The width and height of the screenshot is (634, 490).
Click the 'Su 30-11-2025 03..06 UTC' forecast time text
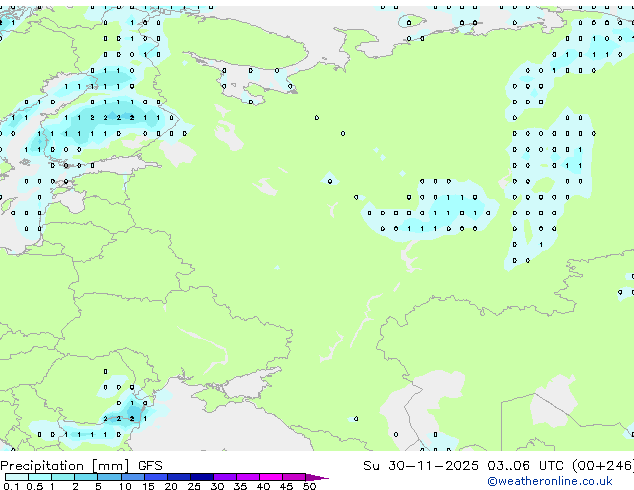[463, 466]
